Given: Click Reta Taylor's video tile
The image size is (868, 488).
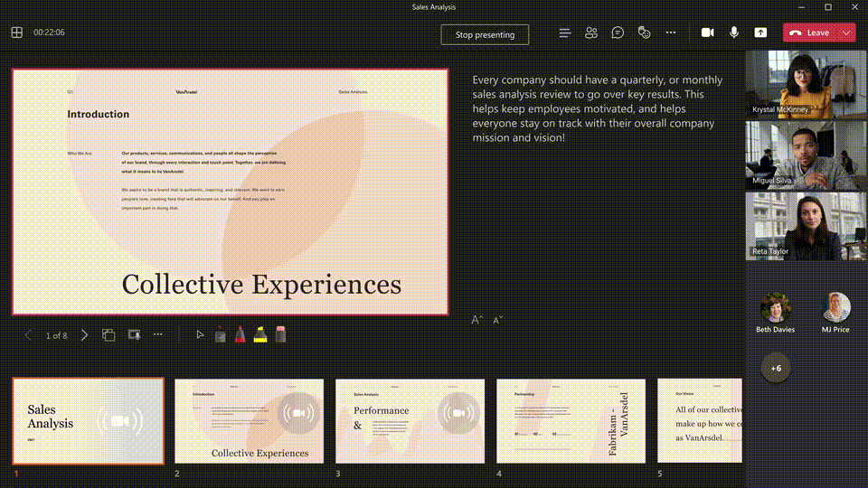Looking at the screenshot, I should click(x=806, y=226).
